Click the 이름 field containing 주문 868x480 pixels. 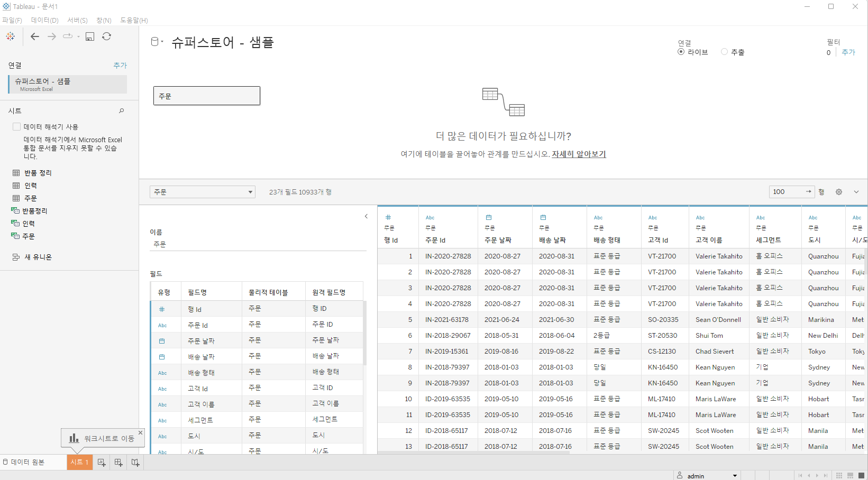(x=258, y=244)
